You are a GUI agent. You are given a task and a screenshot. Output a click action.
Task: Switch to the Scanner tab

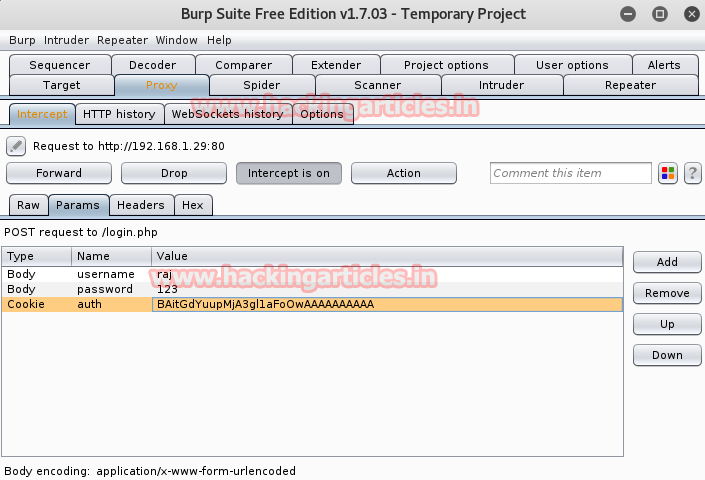[378, 85]
